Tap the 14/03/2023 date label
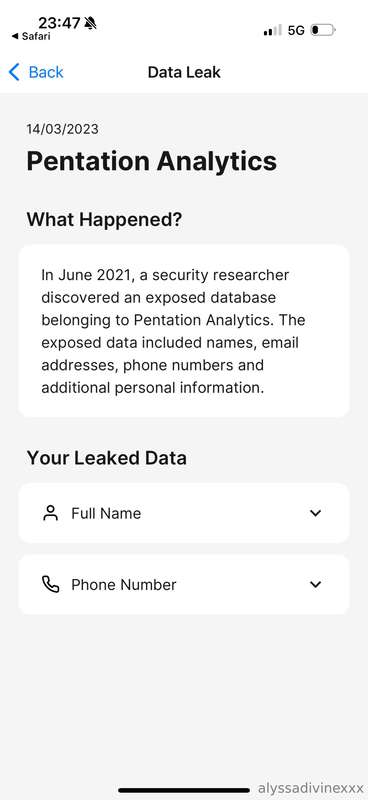Screen dimensions: 368x800 pos(62,129)
